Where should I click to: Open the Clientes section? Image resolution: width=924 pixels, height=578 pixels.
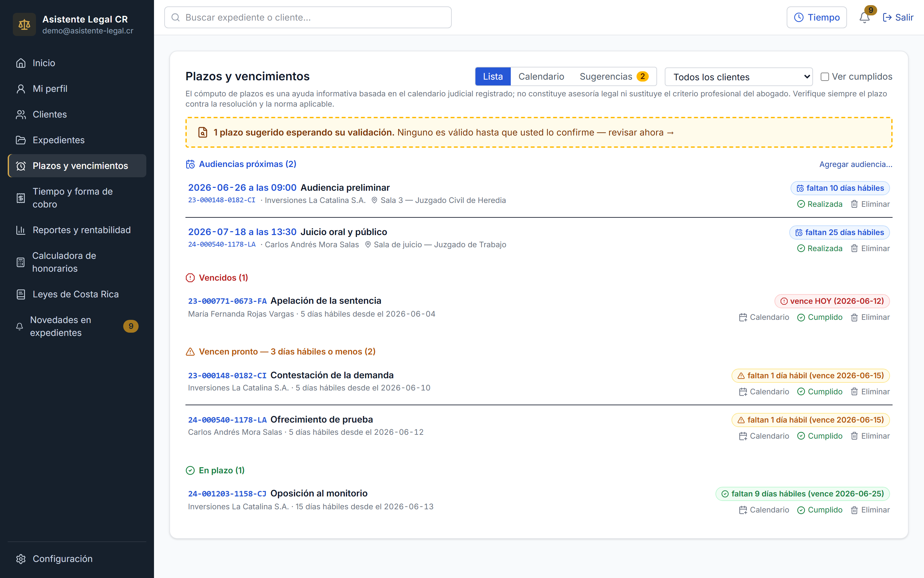click(77, 114)
